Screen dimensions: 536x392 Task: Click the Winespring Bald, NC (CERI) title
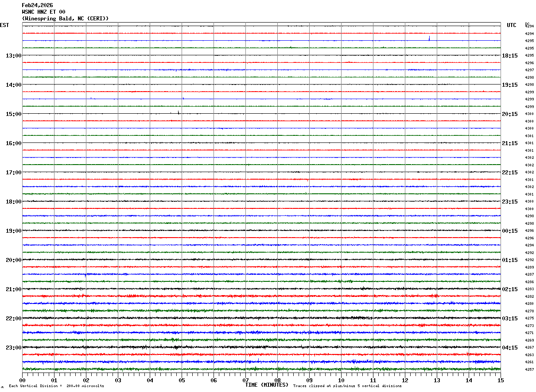(65, 19)
